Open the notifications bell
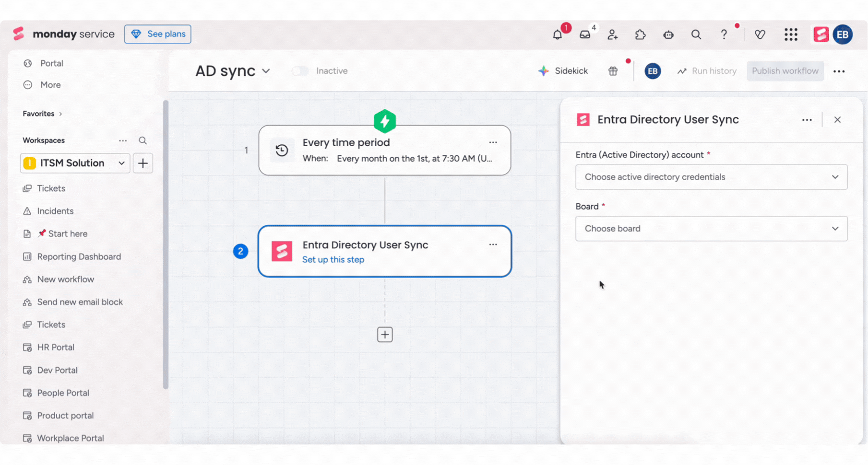 (557, 35)
